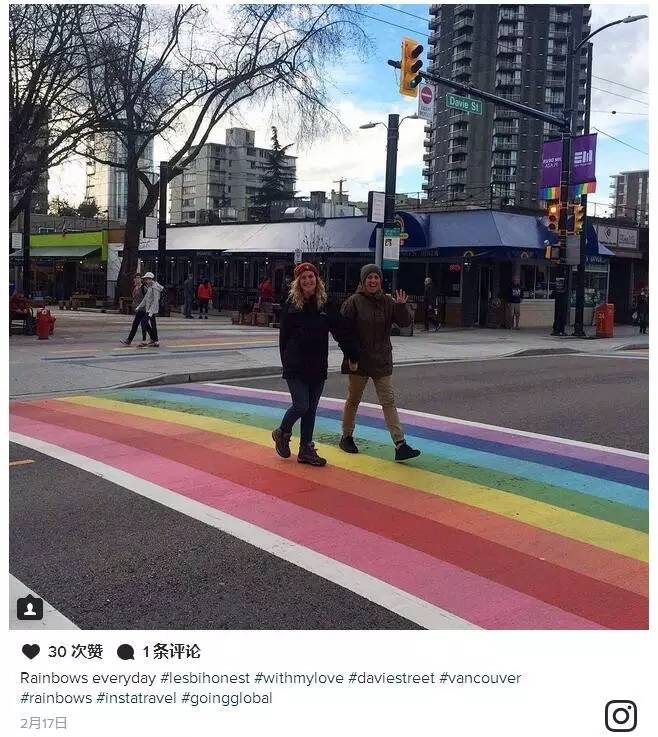Click the heart like icon
This screenshot has height=737, width=658.
pyautogui.click(x=31, y=651)
